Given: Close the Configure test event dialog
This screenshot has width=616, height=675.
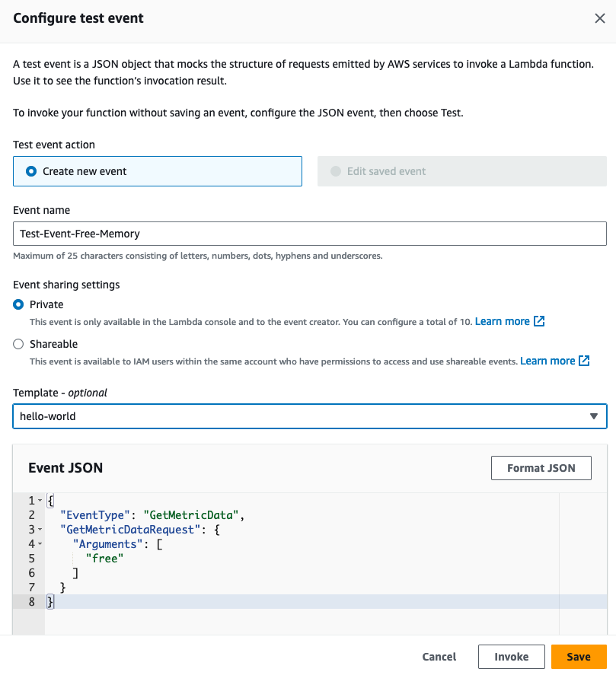Looking at the screenshot, I should pyautogui.click(x=600, y=18).
